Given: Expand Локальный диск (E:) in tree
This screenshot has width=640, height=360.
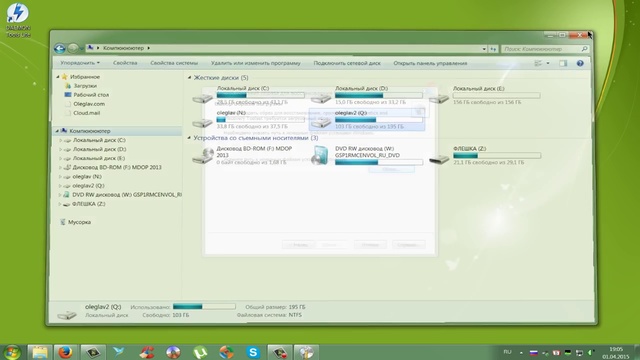Looking at the screenshot, I should click(60, 158).
